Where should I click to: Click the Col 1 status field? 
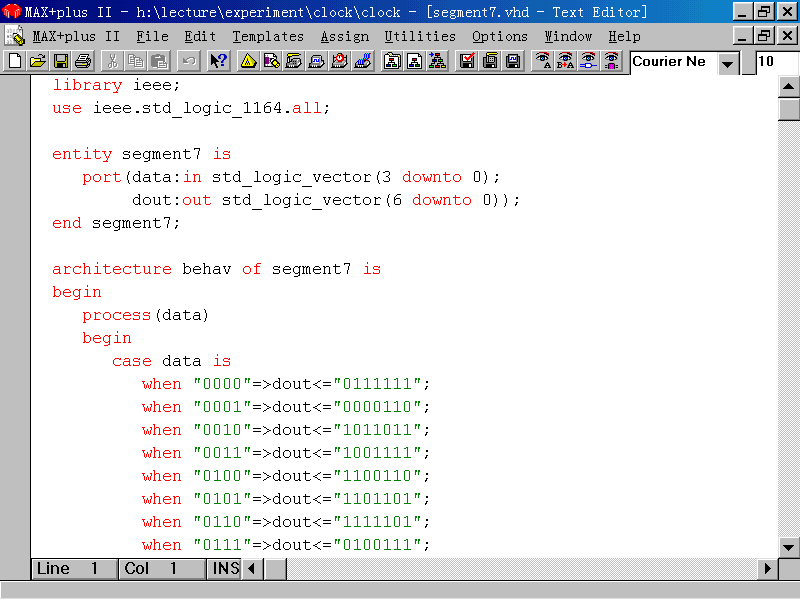tap(162, 568)
